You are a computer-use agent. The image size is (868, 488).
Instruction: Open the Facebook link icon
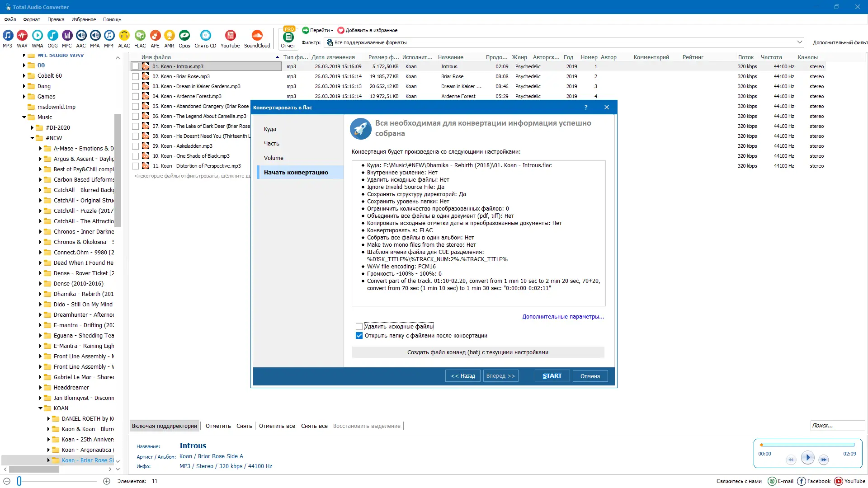coord(802,481)
